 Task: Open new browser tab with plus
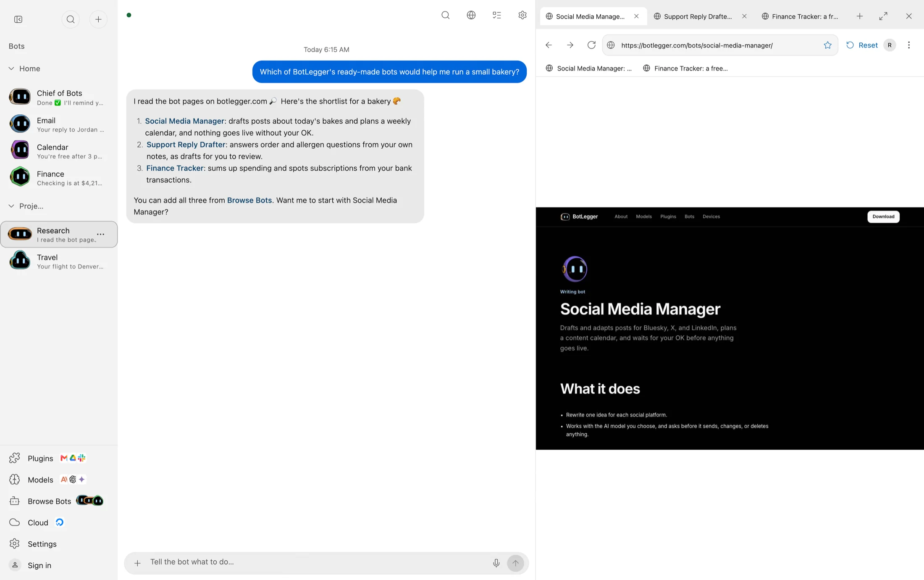pos(860,16)
